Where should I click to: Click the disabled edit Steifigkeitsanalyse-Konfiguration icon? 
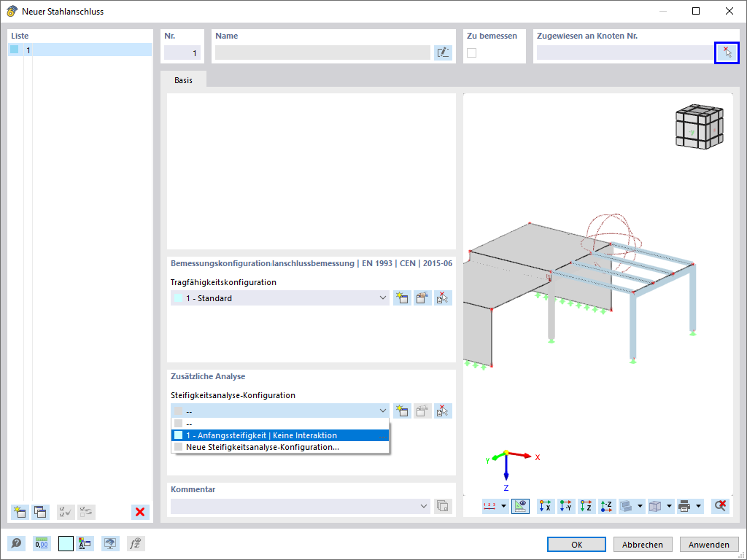(422, 411)
